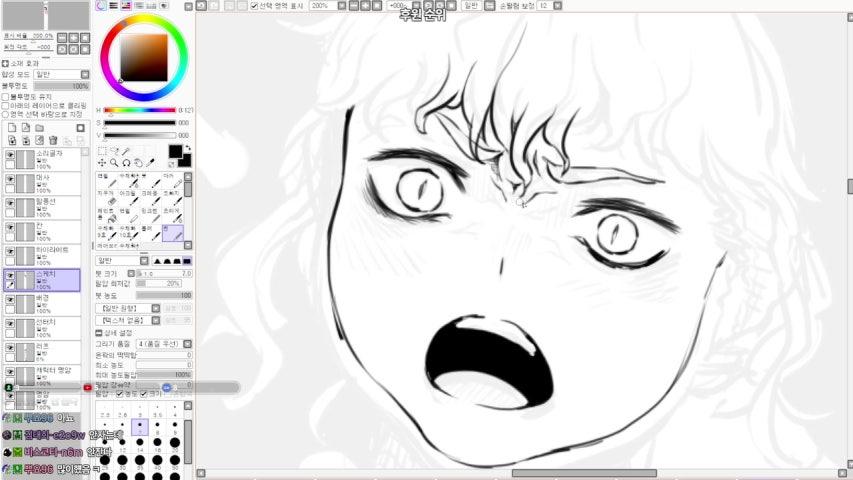
Task: Select the 말풍선 layer
Action: point(42,207)
